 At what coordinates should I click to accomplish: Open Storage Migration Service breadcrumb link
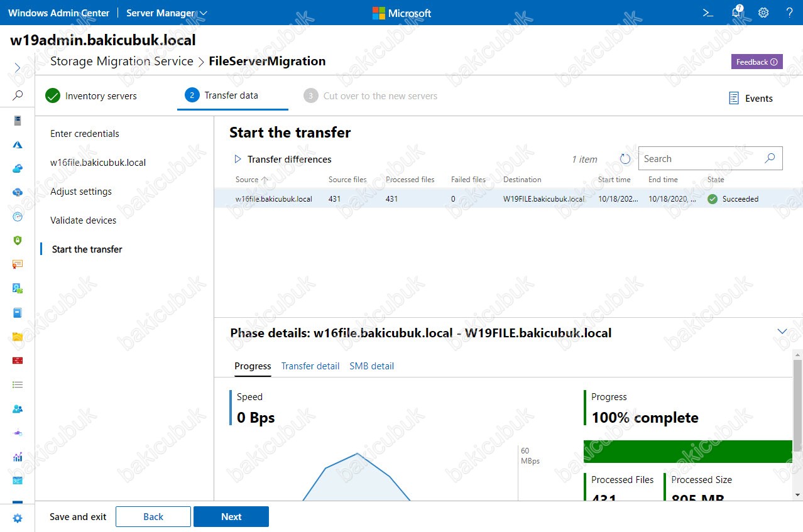tap(122, 62)
